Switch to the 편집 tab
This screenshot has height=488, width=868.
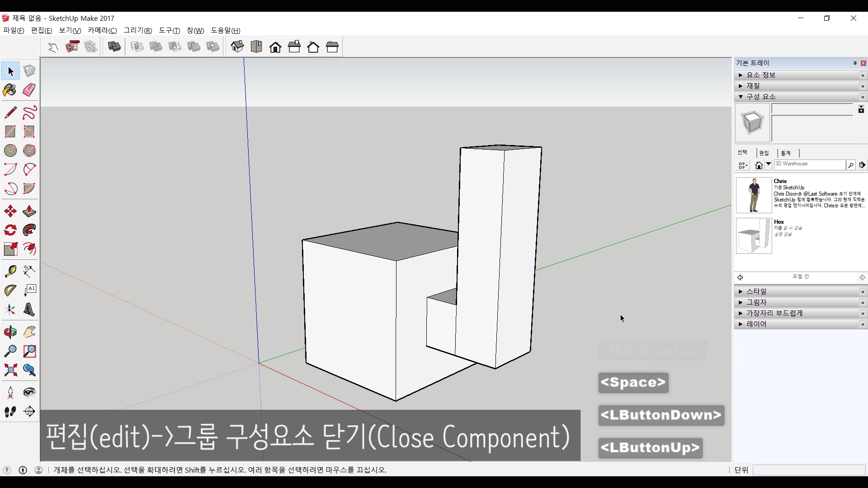764,153
